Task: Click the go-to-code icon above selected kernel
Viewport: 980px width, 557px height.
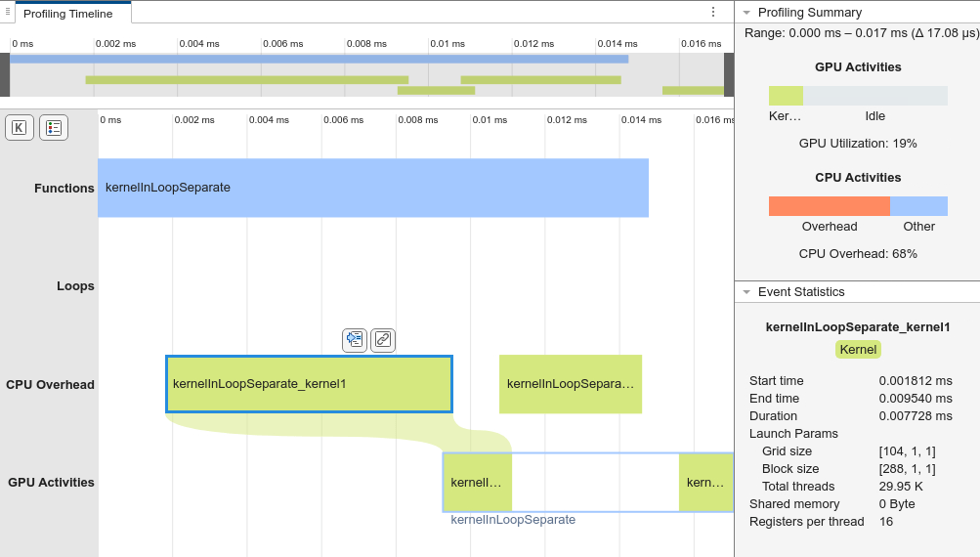Action: tap(354, 339)
